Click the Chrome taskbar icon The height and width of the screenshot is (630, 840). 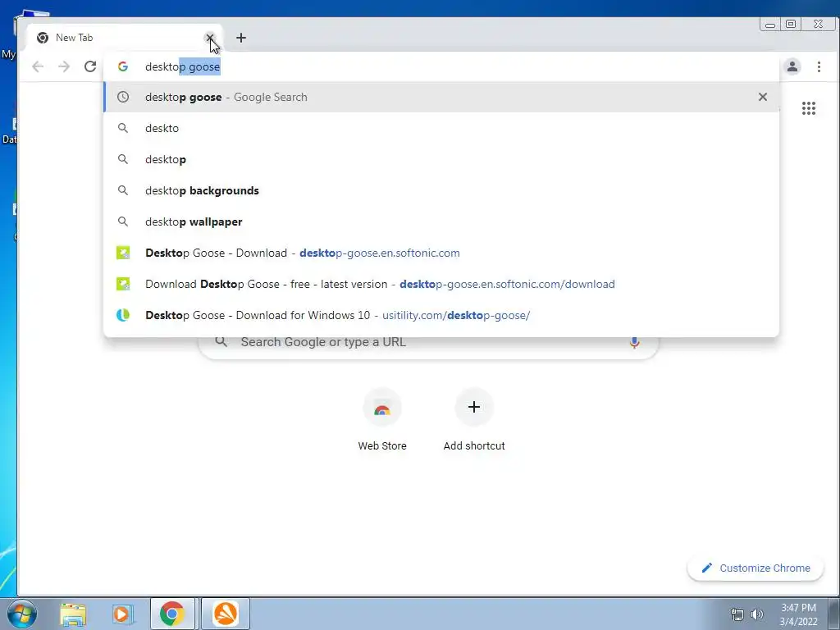pyautogui.click(x=172, y=614)
